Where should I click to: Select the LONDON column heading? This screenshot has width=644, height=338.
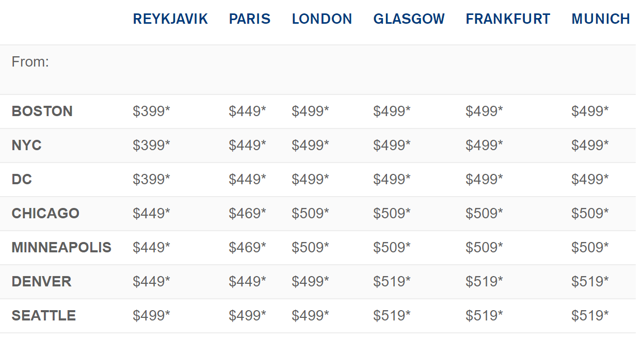pos(322,19)
